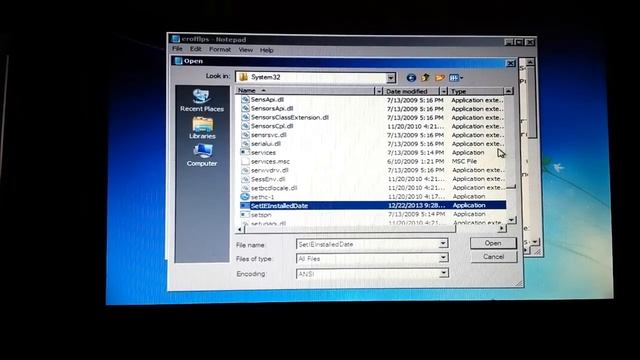Select the sethc-1 application icon
This screenshot has width=640, height=360.
click(245, 197)
